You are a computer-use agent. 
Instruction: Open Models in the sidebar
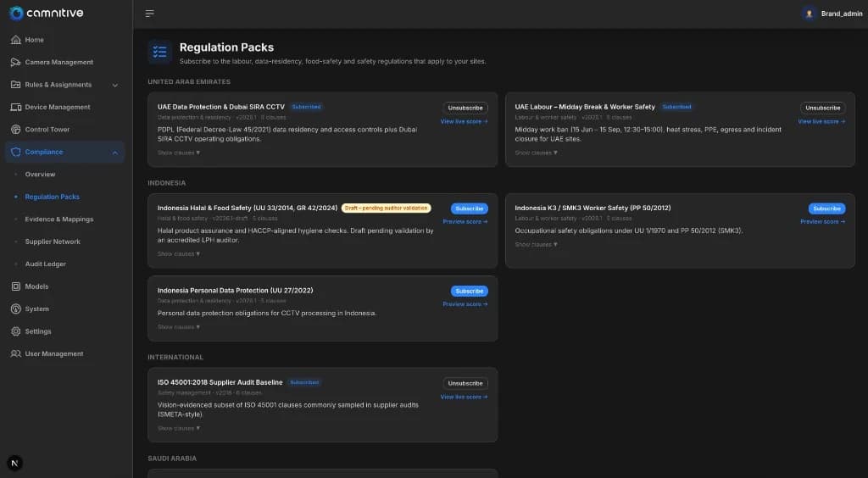(x=65, y=286)
